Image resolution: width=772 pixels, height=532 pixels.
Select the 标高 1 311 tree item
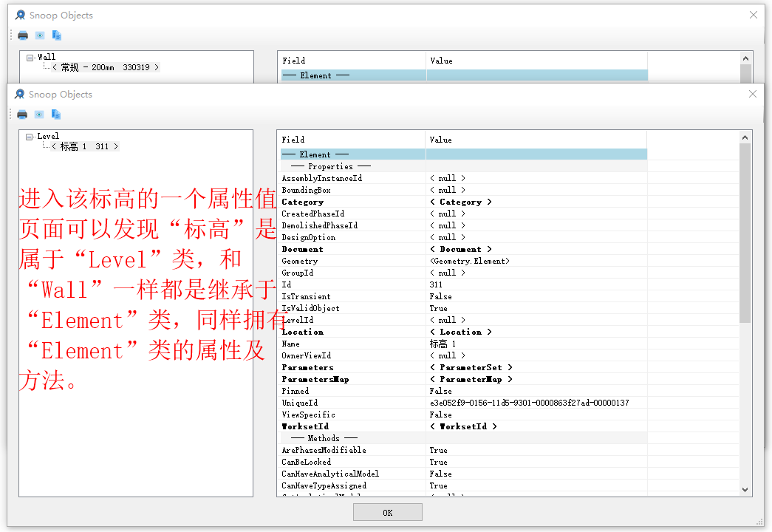85,147
